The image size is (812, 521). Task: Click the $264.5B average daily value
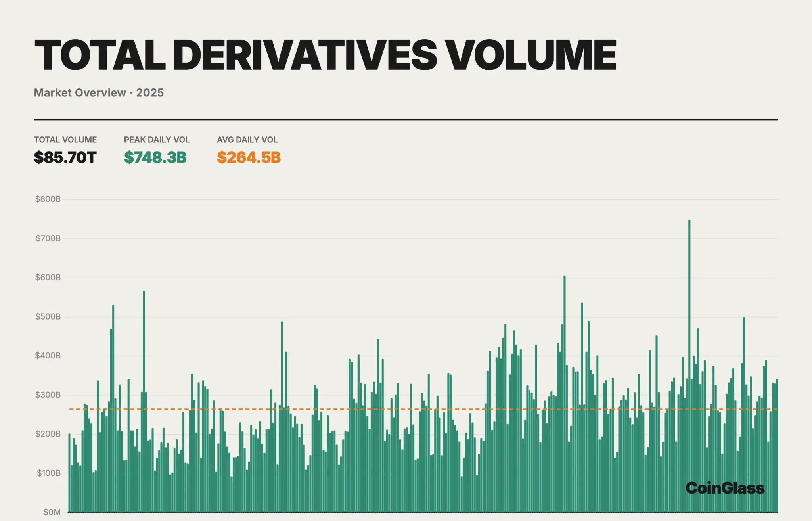[249, 157]
